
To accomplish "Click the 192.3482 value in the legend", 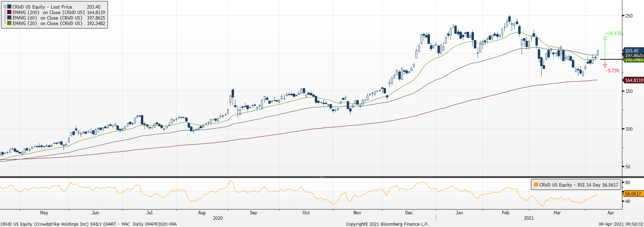I will 96,23.
